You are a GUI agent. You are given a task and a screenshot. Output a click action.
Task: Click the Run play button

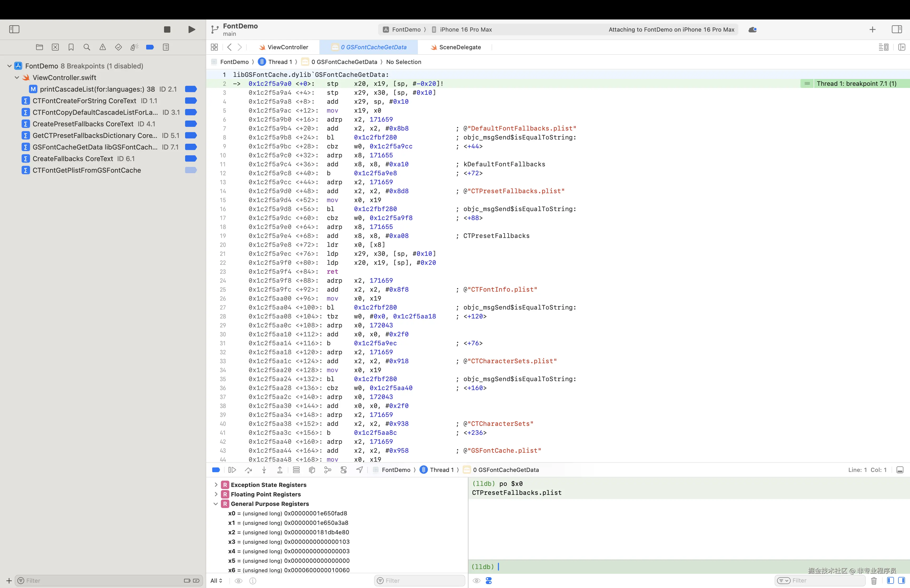tap(192, 29)
